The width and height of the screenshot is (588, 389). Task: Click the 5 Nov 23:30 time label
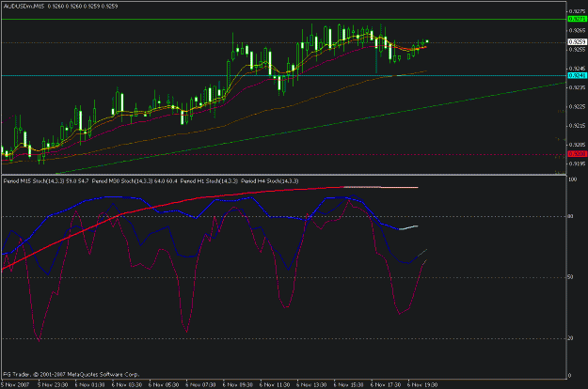click(53, 385)
